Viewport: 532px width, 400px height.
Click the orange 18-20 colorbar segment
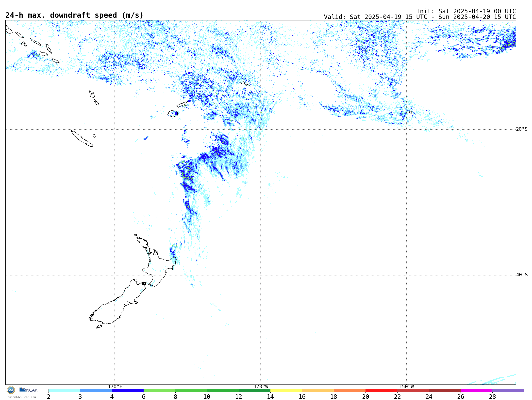[349, 391]
